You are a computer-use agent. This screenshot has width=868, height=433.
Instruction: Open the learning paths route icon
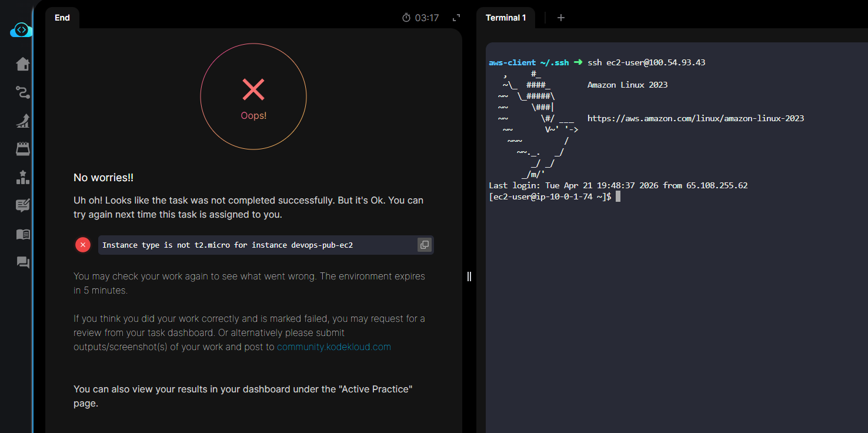point(23,92)
